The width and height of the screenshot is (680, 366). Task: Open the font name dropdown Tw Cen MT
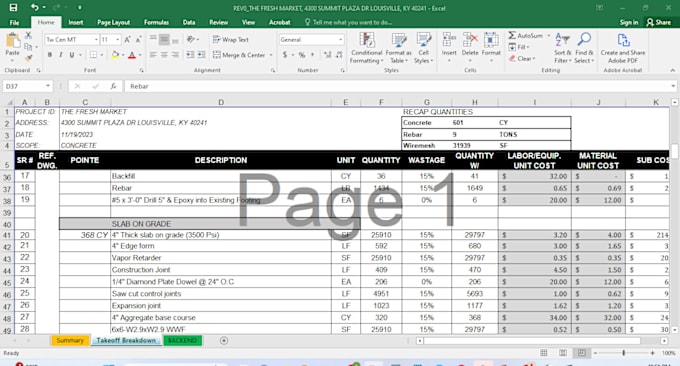point(96,39)
